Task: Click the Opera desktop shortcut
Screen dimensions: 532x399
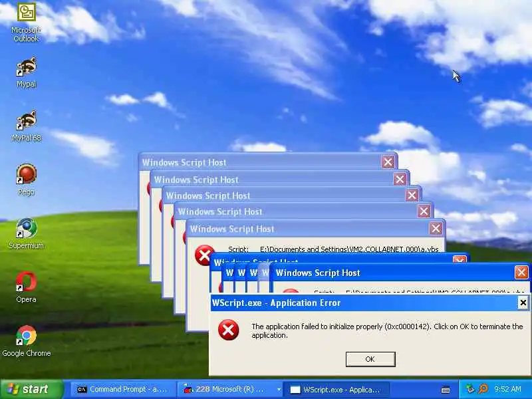Action: (x=26, y=287)
